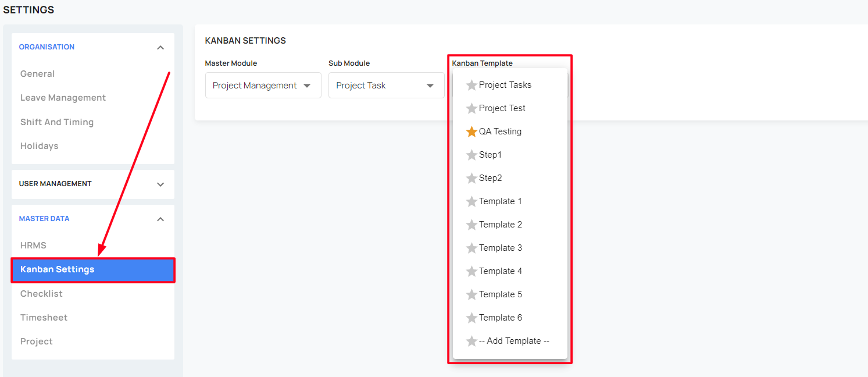
Task: Click the star beside Add Template option
Action: point(471,341)
